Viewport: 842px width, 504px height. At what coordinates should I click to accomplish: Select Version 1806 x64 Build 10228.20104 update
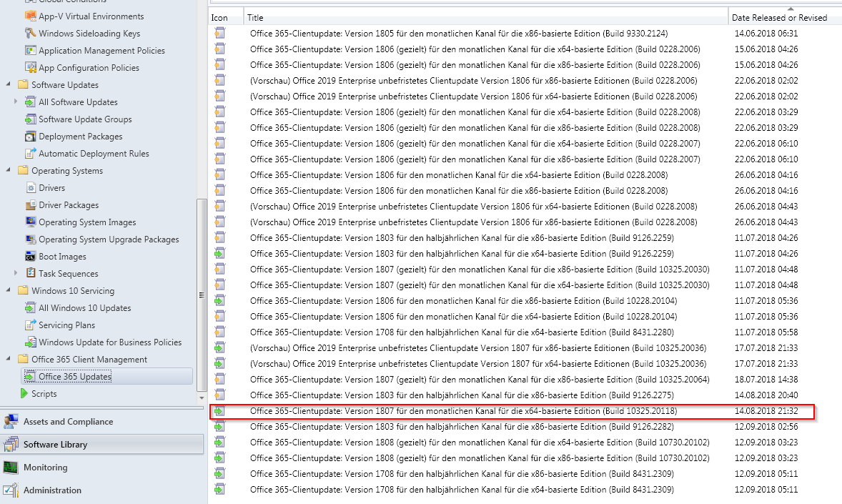463,317
